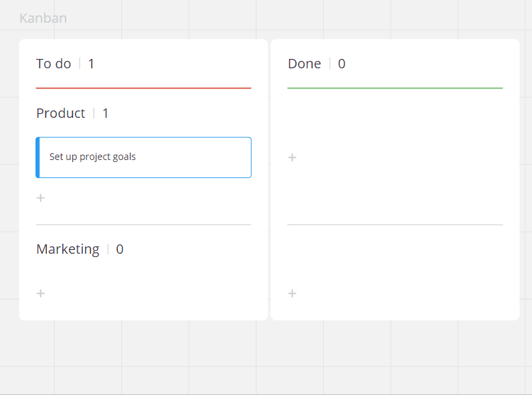The width and height of the screenshot is (532, 395).
Task: Select the Marketing swimlane label
Action: 68,249
